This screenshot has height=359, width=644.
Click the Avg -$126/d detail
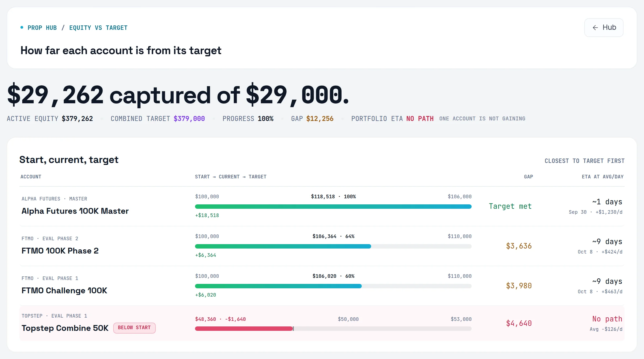tap(606, 329)
